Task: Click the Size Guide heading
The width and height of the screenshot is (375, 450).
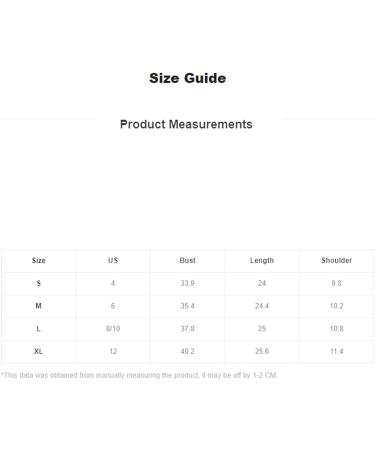Action: point(187,78)
